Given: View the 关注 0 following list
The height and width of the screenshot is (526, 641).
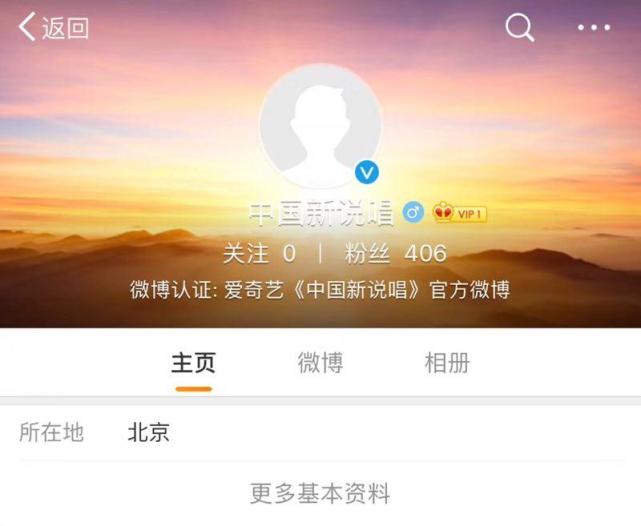Looking at the screenshot, I should (x=260, y=253).
